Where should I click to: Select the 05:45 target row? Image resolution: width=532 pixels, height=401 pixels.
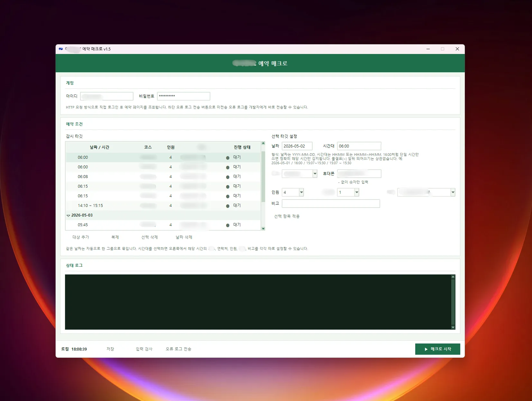[x=163, y=225]
